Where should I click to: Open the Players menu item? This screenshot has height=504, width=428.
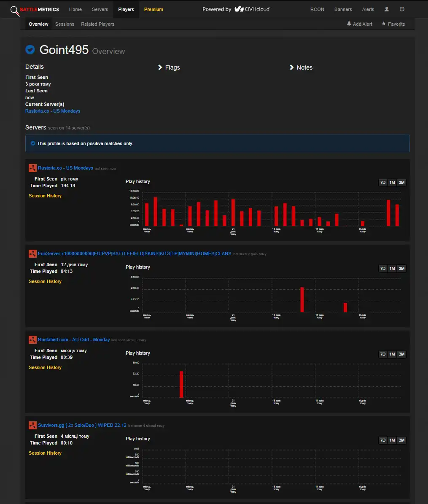tap(126, 9)
